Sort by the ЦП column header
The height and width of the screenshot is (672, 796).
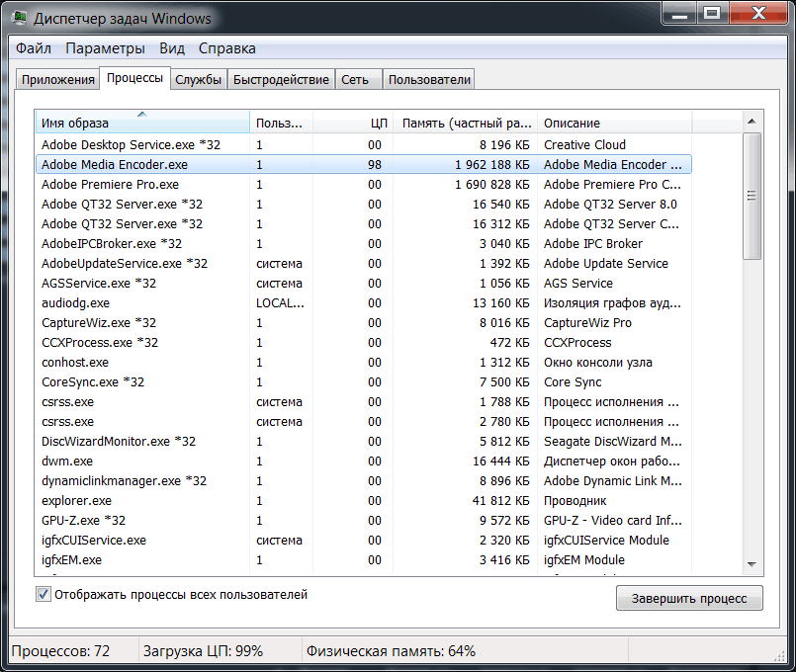coord(353,123)
